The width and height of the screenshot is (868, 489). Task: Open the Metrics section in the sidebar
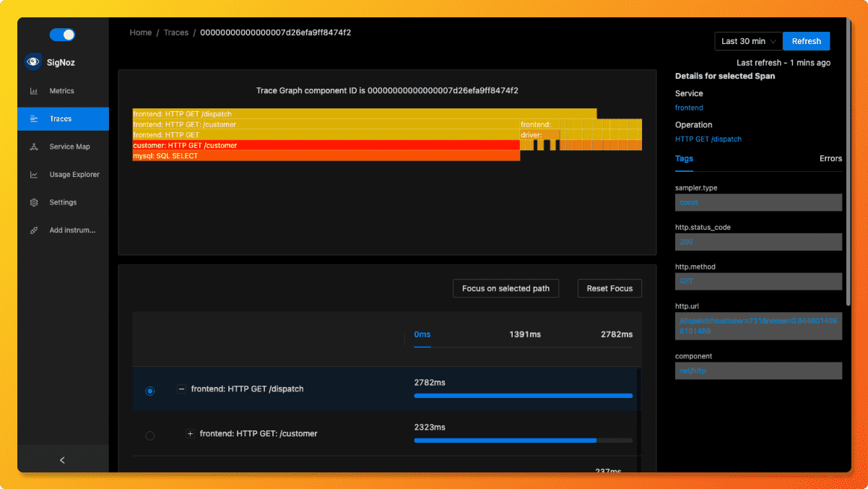[x=63, y=90]
